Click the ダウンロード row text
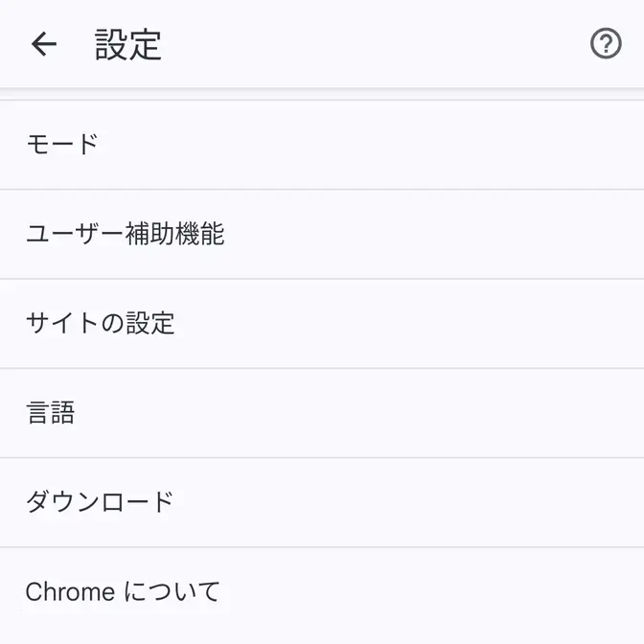The width and height of the screenshot is (644, 644). (100, 502)
